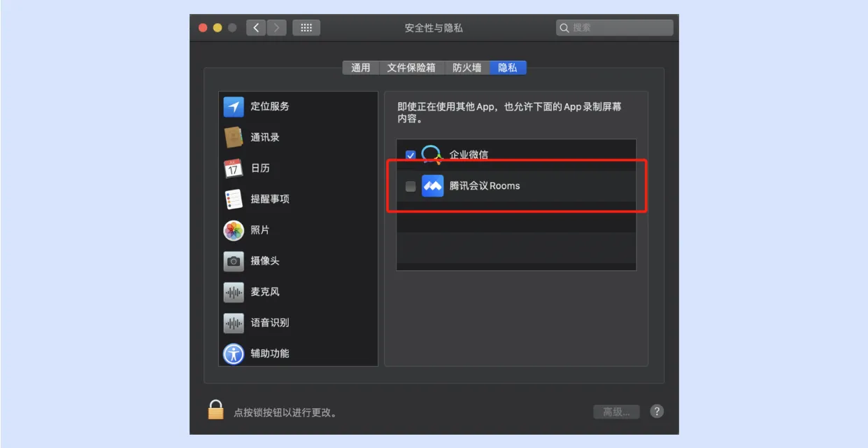
Task: Open help with the question mark button
Action: coord(657,411)
